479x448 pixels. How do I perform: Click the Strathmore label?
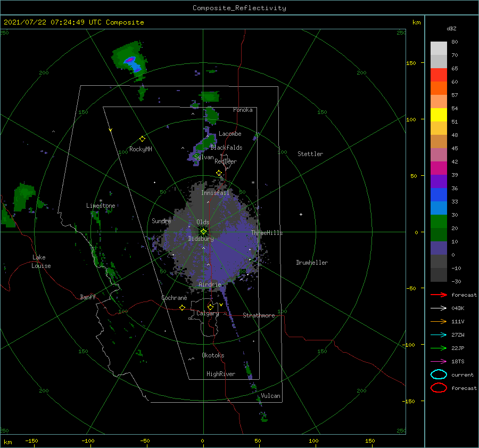pos(259,315)
